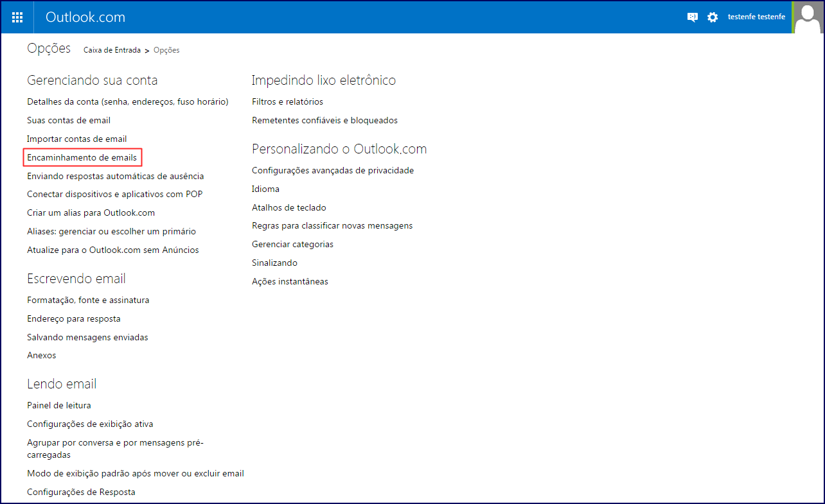Select Salvando mensagens enviadas
The height and width of the screenshot is (504, 825).
click(87, 337)
